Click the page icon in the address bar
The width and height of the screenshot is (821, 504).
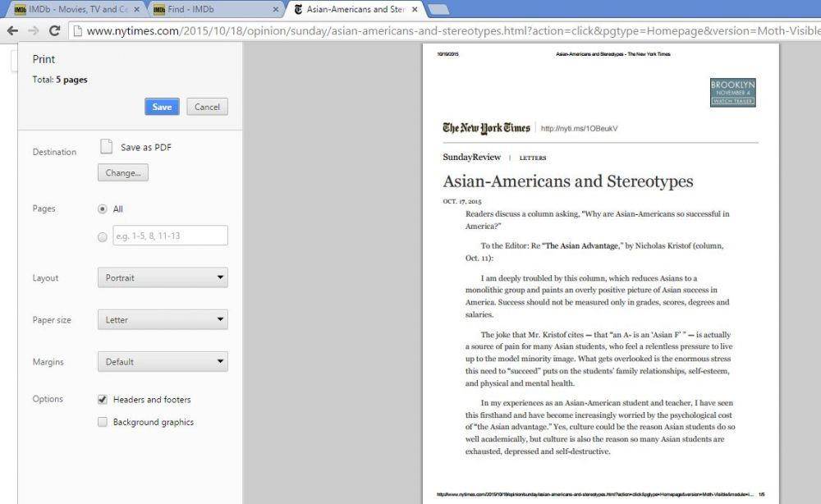77,31
